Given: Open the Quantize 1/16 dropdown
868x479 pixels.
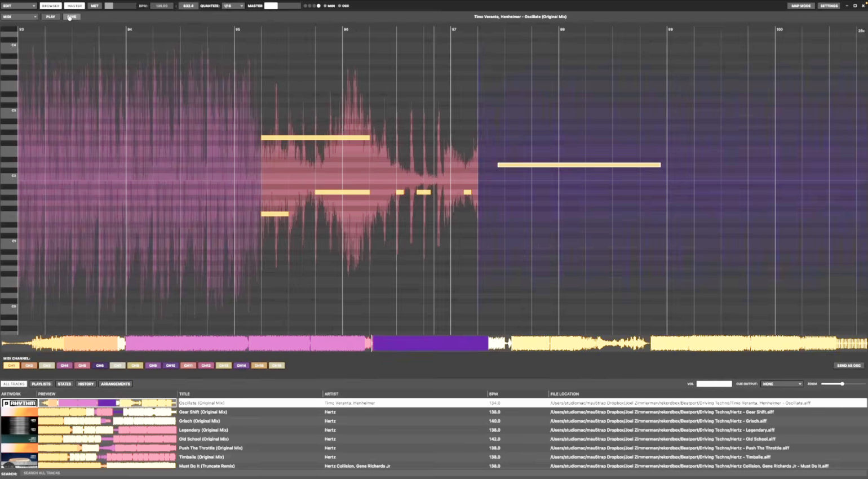Looking at the screenshot, I should tap(233, 6).
